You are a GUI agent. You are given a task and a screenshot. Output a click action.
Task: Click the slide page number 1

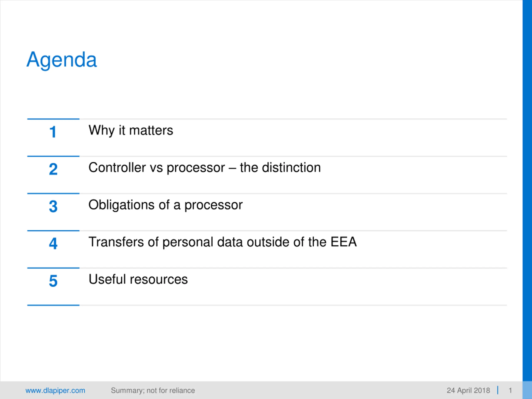pos(510,390)
